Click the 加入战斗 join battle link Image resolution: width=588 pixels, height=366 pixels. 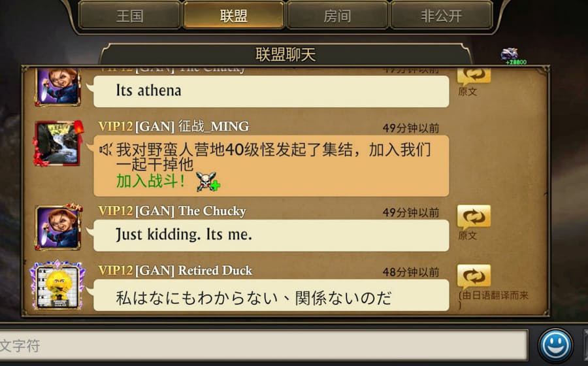pyautogui.click(x=150, y=181)
